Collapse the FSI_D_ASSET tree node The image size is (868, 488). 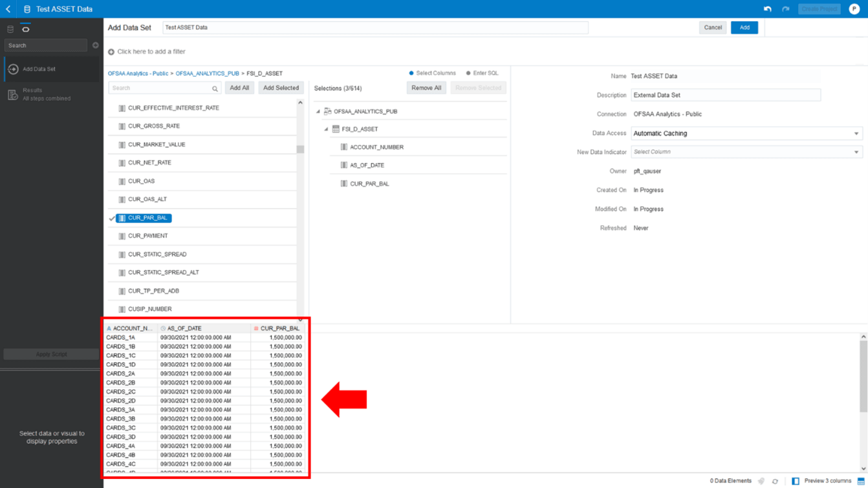tap(325, 129)
